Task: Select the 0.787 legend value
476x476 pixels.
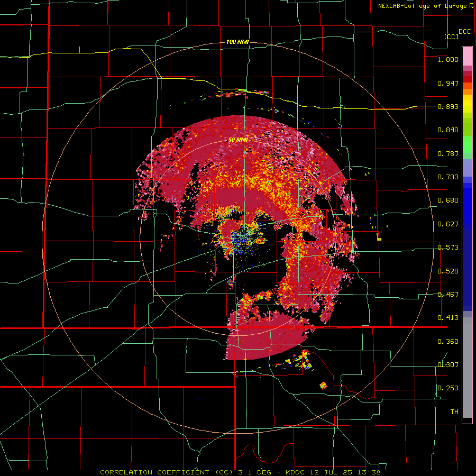Action: click(448, 153)
